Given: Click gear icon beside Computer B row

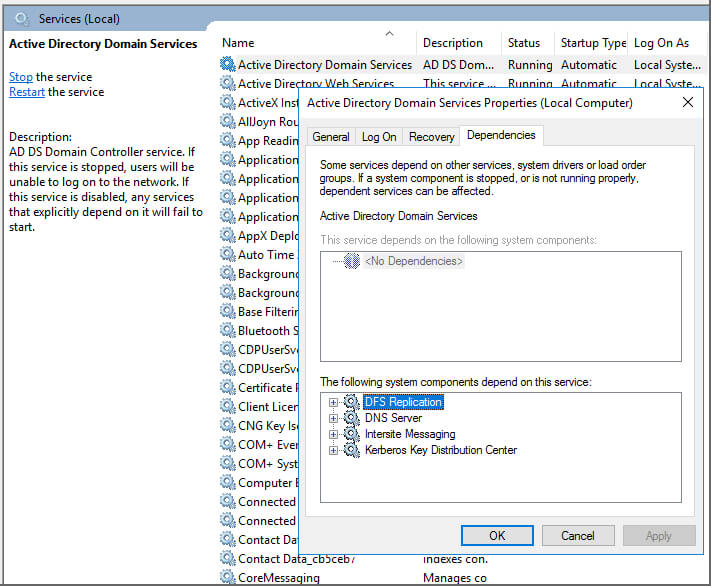Looking at the screenshot, I should click(x=228, y=483).
